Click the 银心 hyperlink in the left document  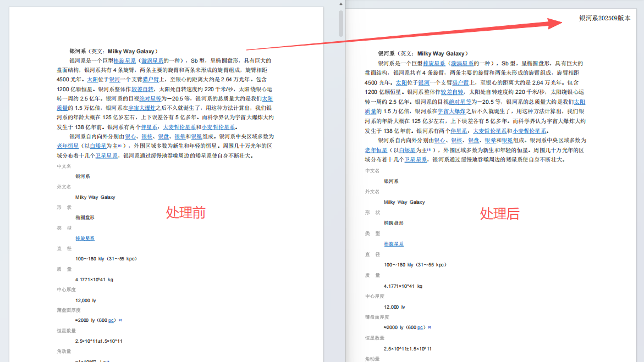(130, 137)
